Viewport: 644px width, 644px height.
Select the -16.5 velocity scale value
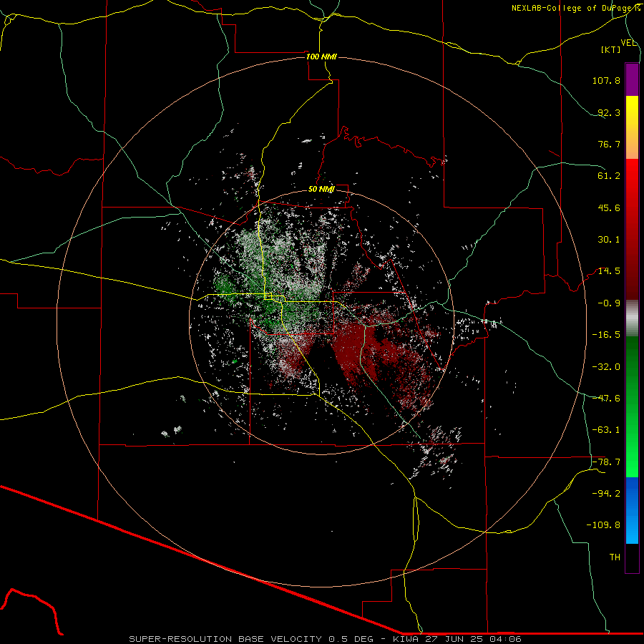click(x=606, y=335)
